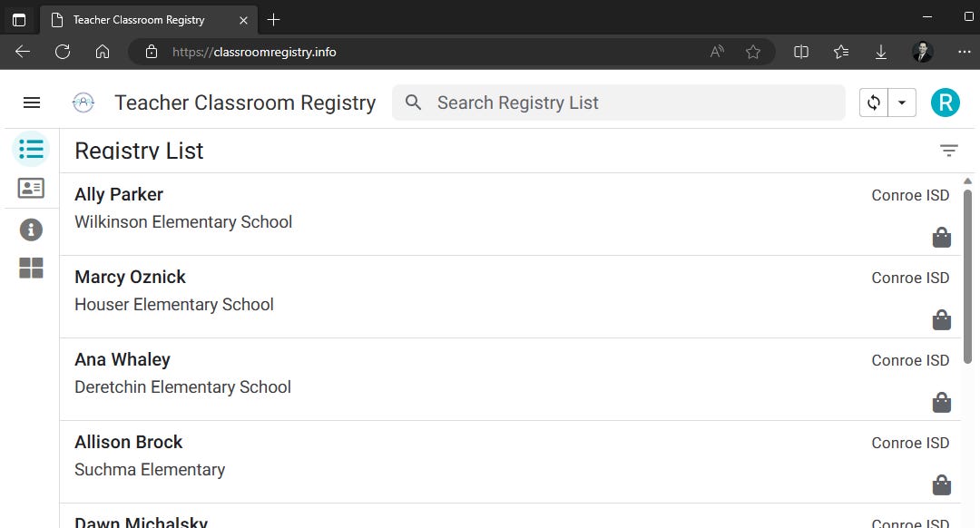Open the Registry List sidebar icon
980x528 pixels.
coord(31,149)
